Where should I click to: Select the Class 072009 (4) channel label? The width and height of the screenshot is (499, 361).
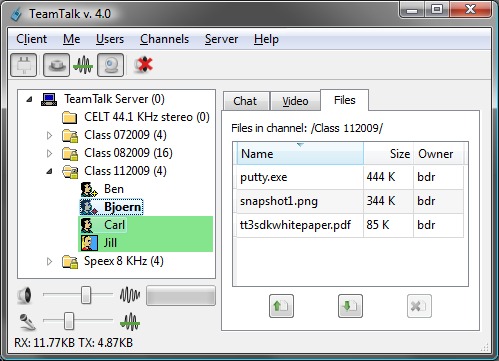[125, 135]
